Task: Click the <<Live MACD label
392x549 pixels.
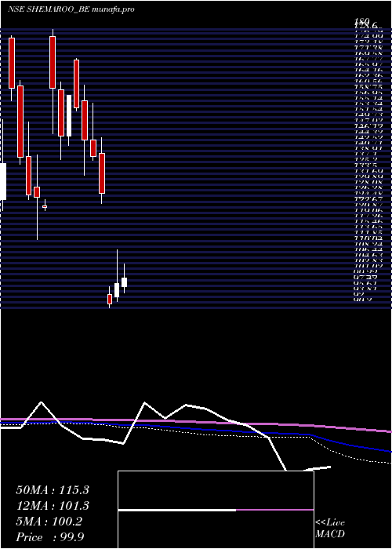Action: [330, 529]
